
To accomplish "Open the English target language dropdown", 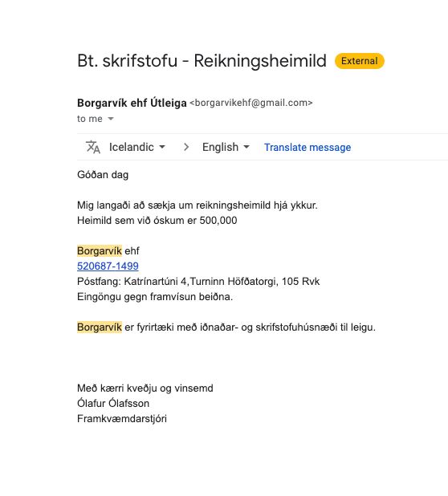I will click(226, 147).
